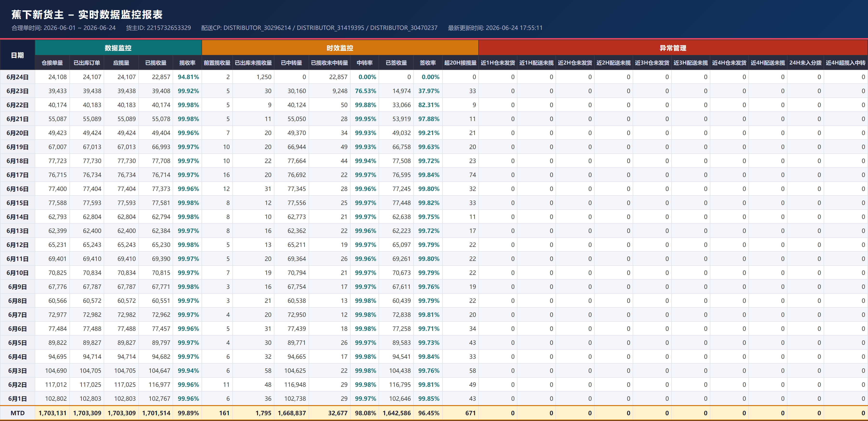
Task: Select the 6月24日 row label
Action: point(18,77)
